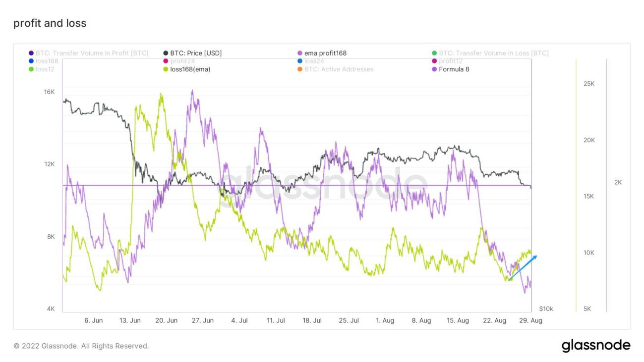Show the BTC: Transfer Volume in Loss series
The image size is (644, 362).
pyautogui.click(x=493, y=53)
